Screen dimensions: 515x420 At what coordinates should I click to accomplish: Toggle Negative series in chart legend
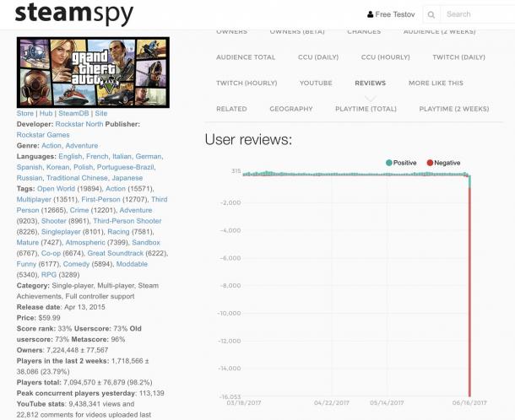443,163
